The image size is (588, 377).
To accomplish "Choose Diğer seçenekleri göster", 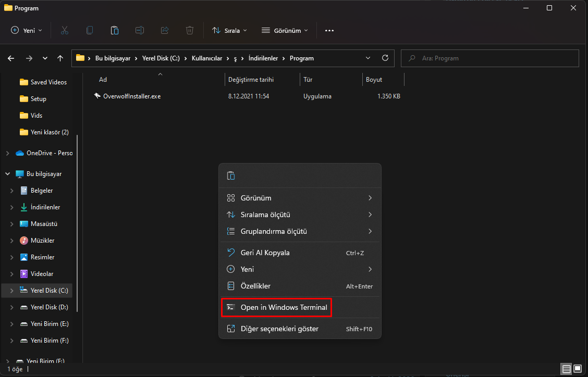I will [300, 329].
